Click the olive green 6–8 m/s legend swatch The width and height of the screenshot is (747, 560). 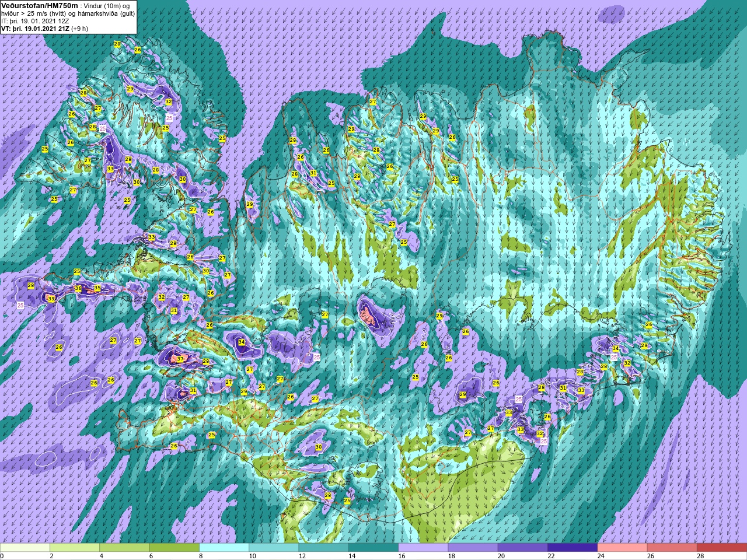174,548
